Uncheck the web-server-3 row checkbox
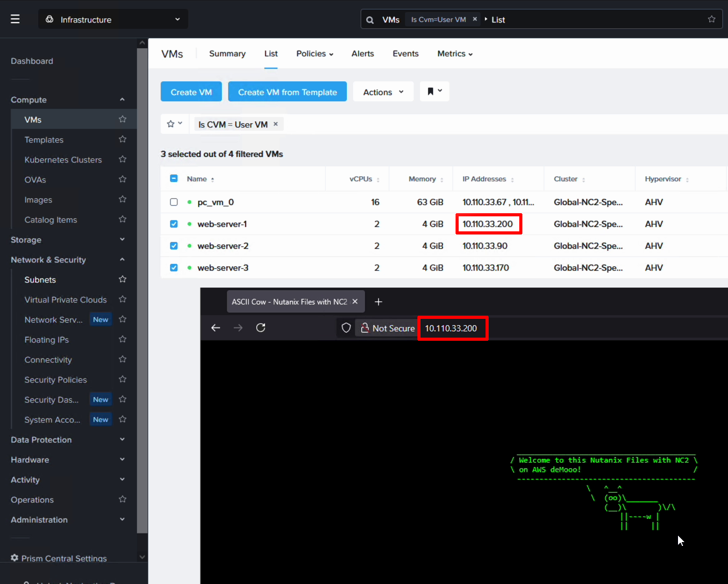The width and height of the screenshot is (728, 584). tap(174, 268)
